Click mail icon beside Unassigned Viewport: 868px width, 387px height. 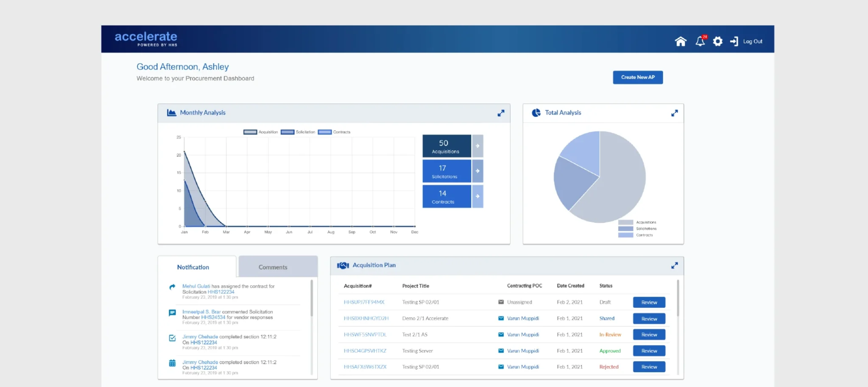click(x=501, y=302)
